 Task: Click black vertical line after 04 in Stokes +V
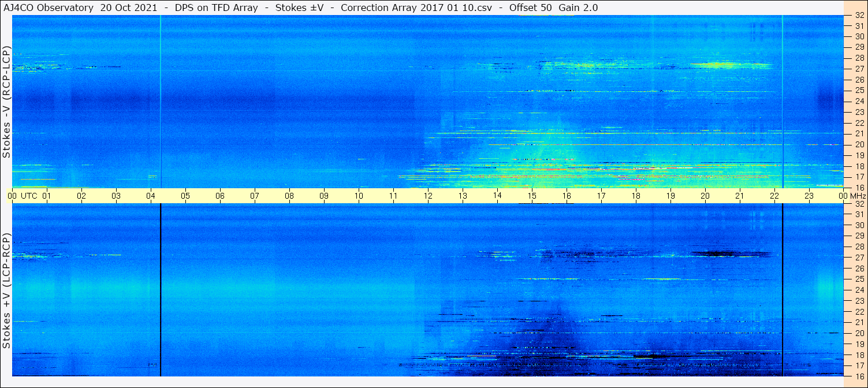pos(161,290)
